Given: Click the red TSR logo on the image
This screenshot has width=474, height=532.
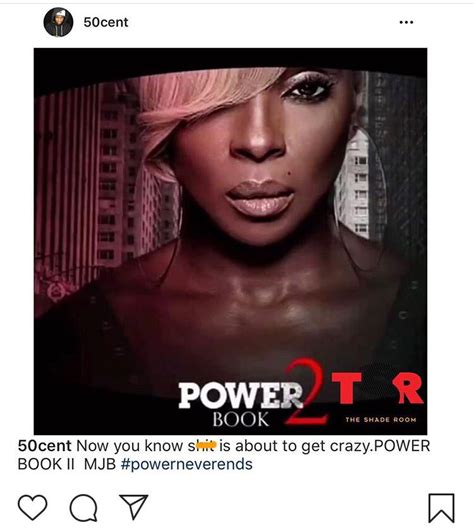Looking at the screenshot, I should pos(378,388).
